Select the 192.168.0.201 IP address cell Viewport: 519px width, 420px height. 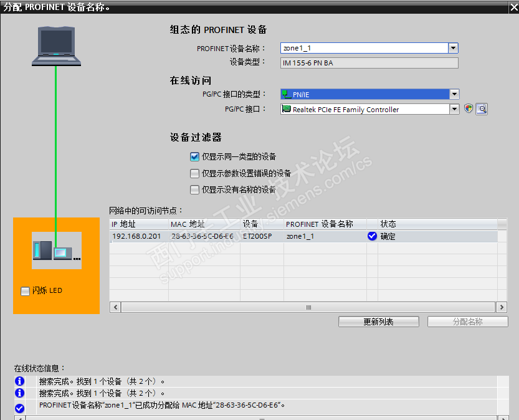point(139,236)
